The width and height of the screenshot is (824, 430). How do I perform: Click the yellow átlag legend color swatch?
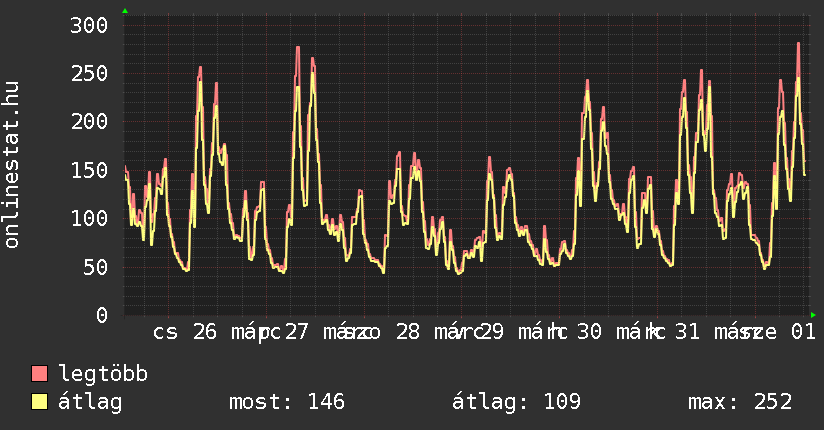(x=40, y=402)
